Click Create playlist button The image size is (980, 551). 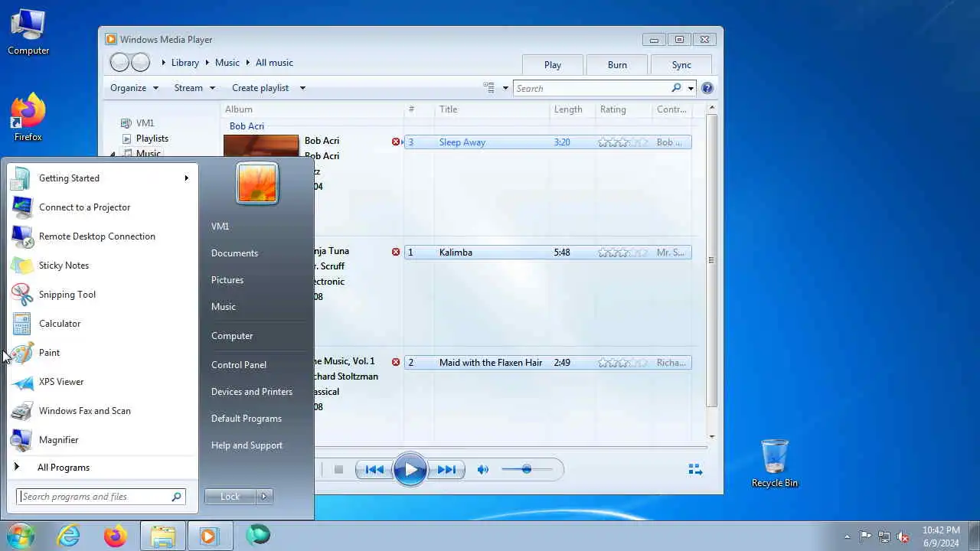point(260,88)
